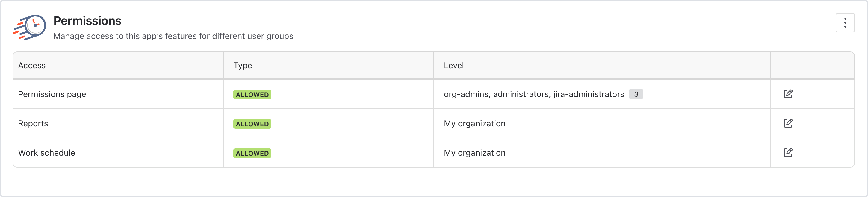Click the Work schedule row label
868x197 pixels.
click(46, 153)
